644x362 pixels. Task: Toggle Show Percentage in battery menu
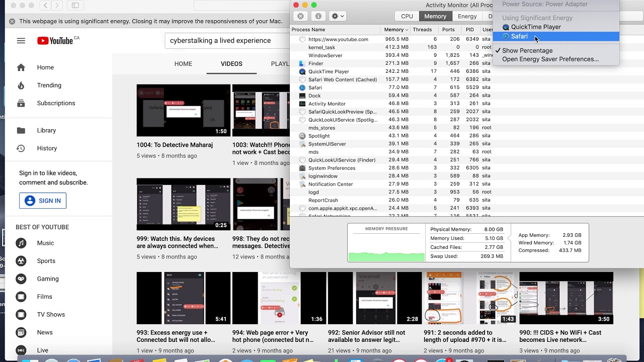[x=555, y=51]
